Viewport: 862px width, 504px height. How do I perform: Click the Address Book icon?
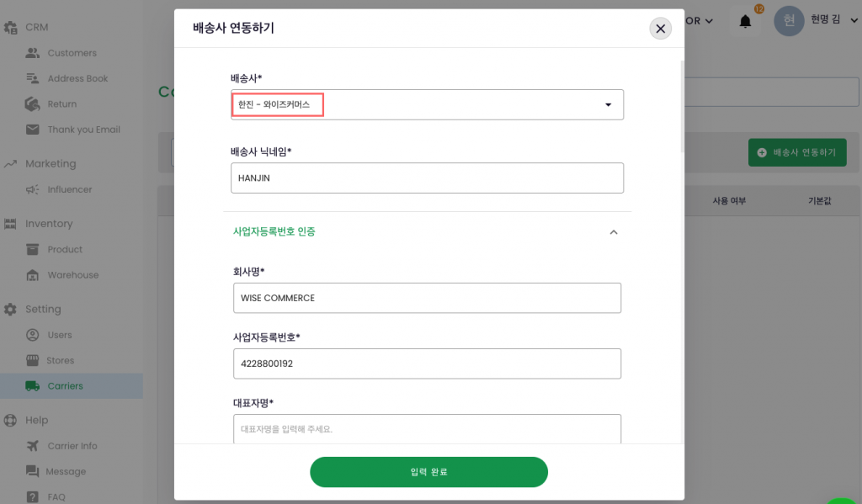(33, 78)
